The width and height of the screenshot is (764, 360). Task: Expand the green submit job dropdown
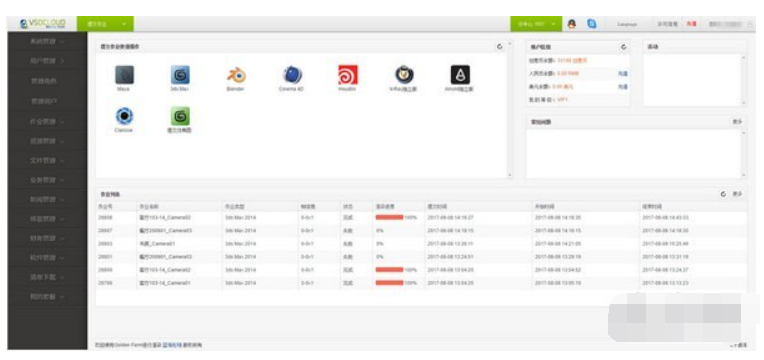pyautogui.click(x=105, y=24)
